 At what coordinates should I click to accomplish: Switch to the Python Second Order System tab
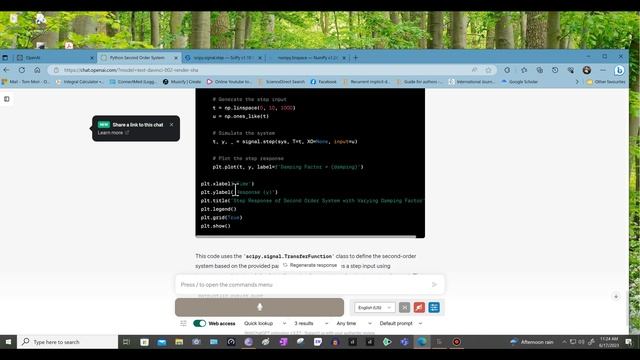coord(139,58)
